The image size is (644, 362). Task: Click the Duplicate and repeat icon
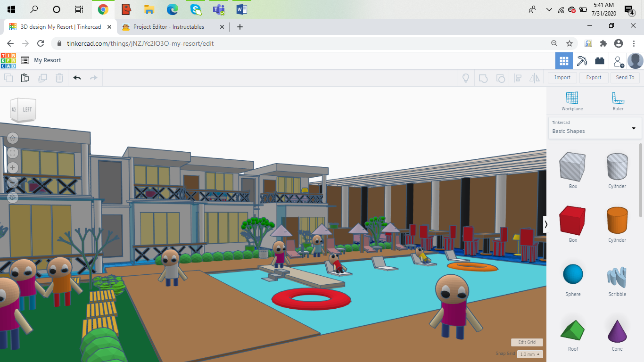[x=42, y=78]
